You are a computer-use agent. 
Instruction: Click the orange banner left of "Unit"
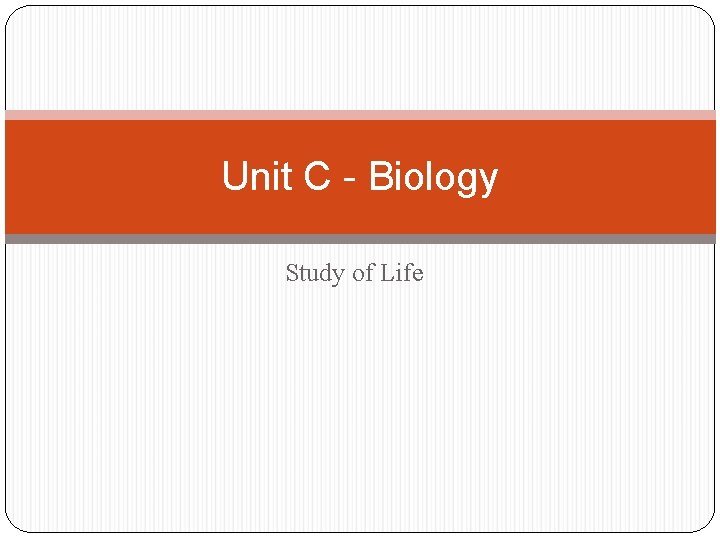click(112, 177)
